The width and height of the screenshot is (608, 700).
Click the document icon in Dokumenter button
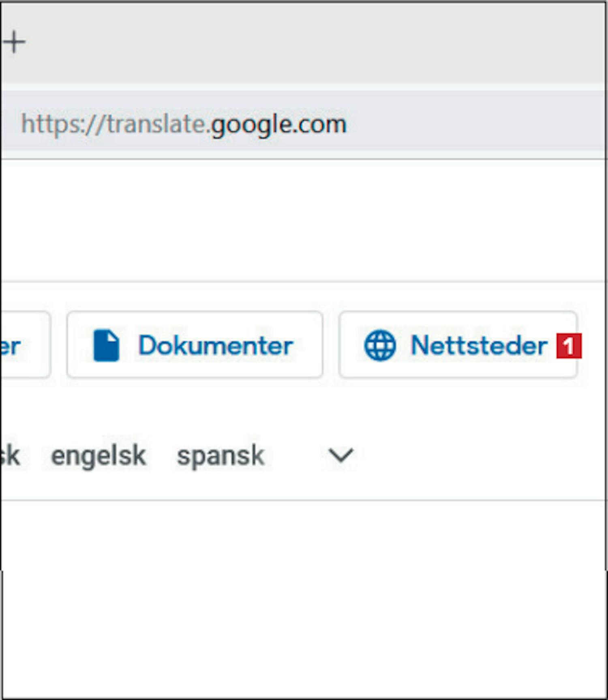(106, 346)
